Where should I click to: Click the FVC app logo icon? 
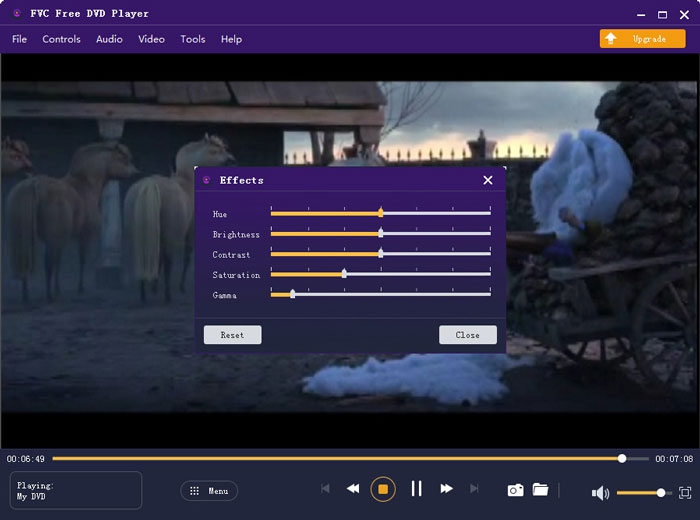click(17, 13)
